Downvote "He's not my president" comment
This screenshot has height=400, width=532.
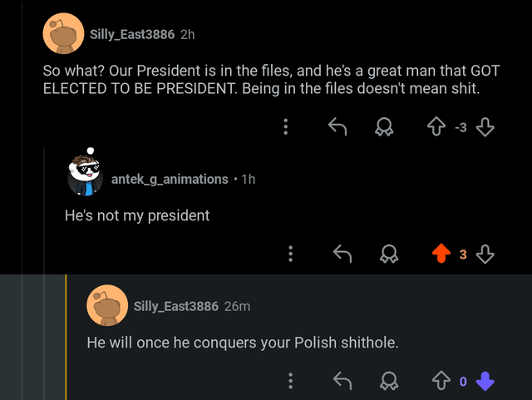pyautogui.click(x=486, y=254)
